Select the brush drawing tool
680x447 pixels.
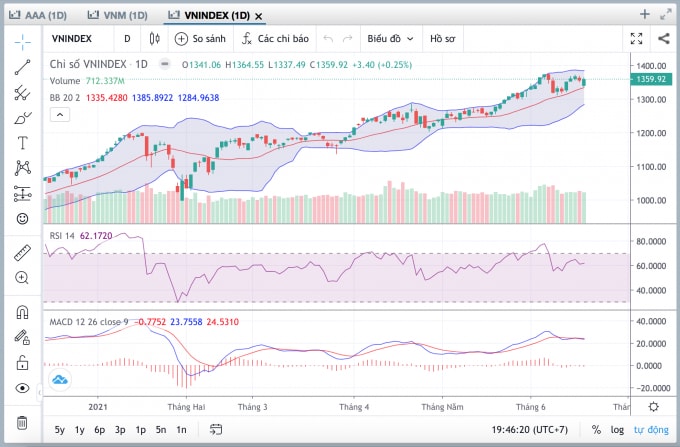click(23, 117)
